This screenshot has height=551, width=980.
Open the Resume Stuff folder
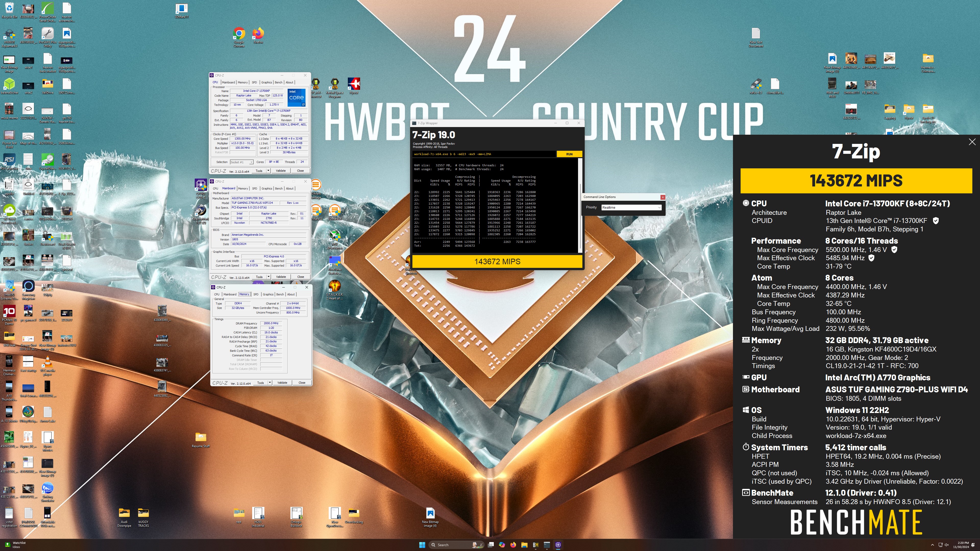point(201,440)
